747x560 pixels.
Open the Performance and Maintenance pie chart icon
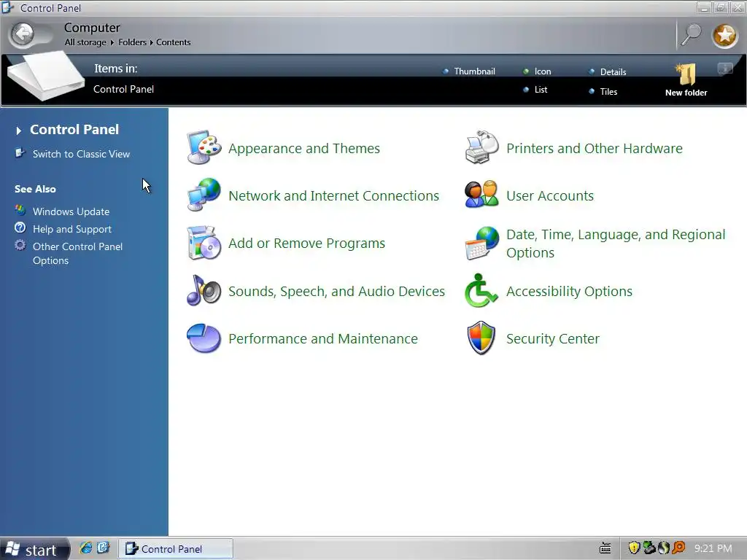(204, 338)
